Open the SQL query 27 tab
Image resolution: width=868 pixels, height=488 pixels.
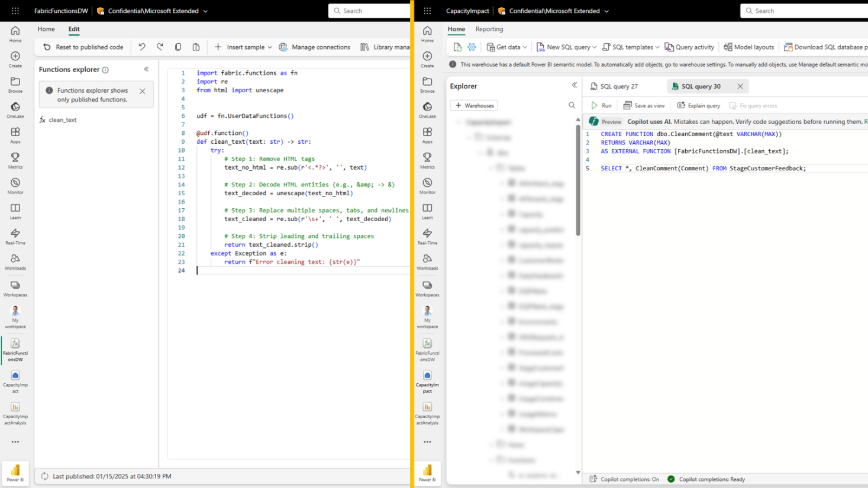pos(614,86)
